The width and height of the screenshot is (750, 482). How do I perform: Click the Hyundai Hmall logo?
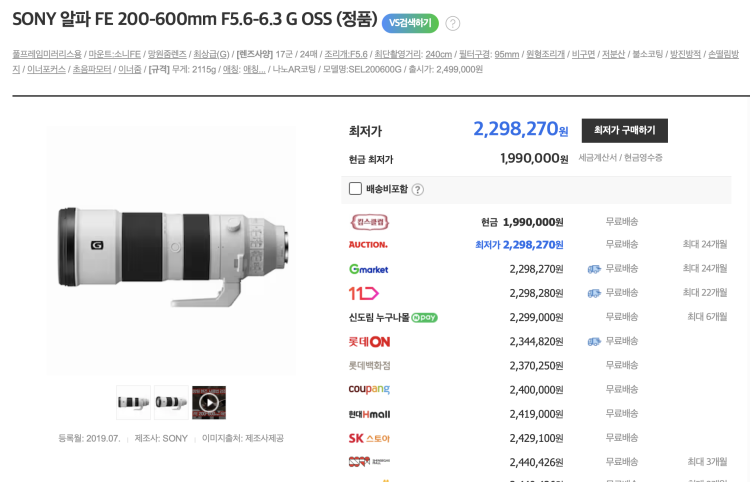pos(369,413)
